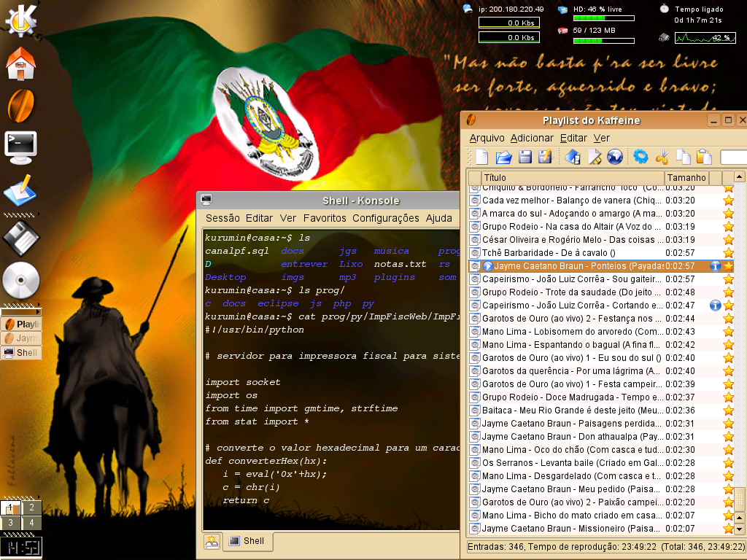Click the clipboard paste icon
Image resolution: width=747 pixels, height=560 pixels.
[704, 157]
